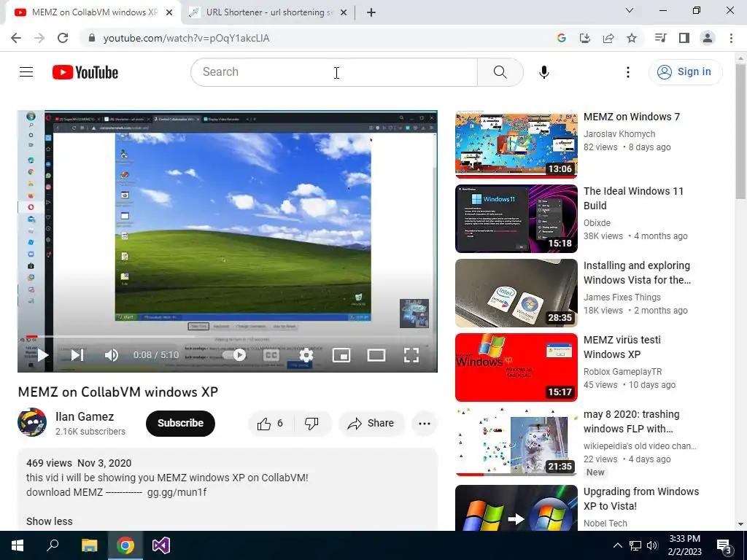Play the video
The height and width of the screenshot is (560, 747).
tap(43, 355)
